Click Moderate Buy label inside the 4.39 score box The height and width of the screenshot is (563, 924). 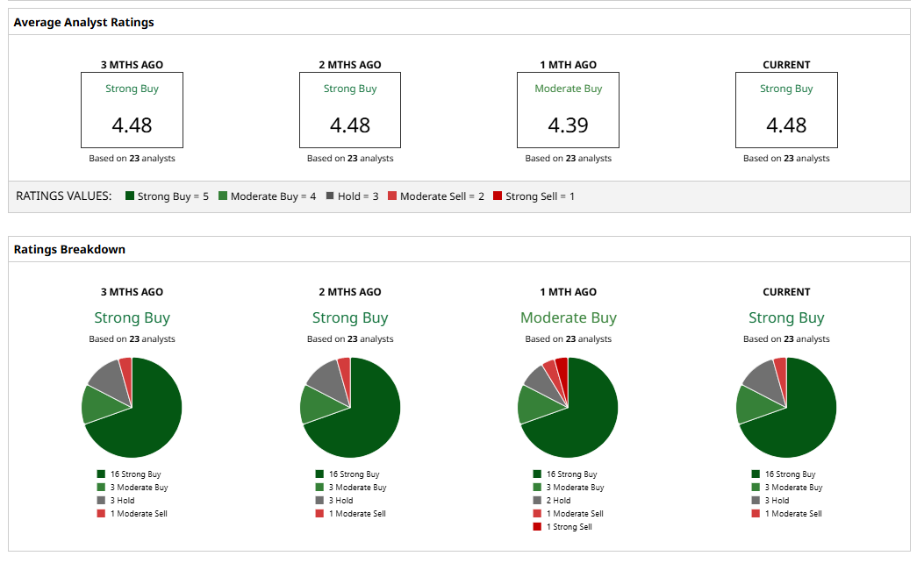(x=568, y=89)
